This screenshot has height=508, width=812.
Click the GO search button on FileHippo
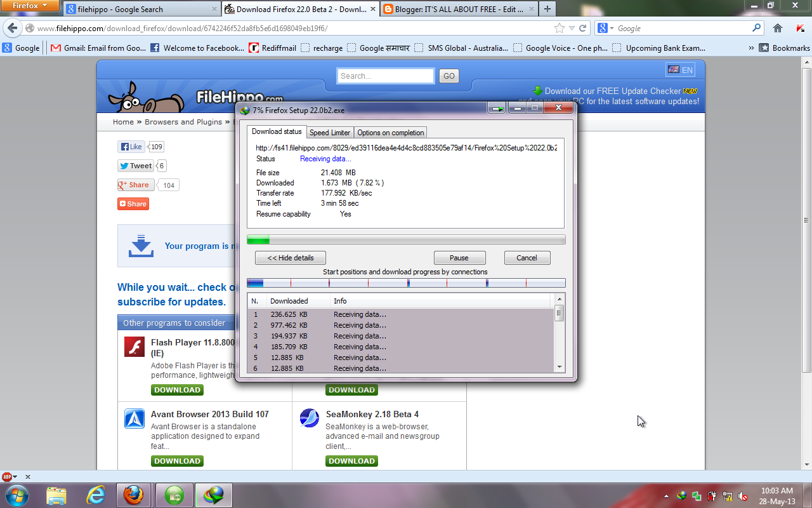tap(449, 76)
